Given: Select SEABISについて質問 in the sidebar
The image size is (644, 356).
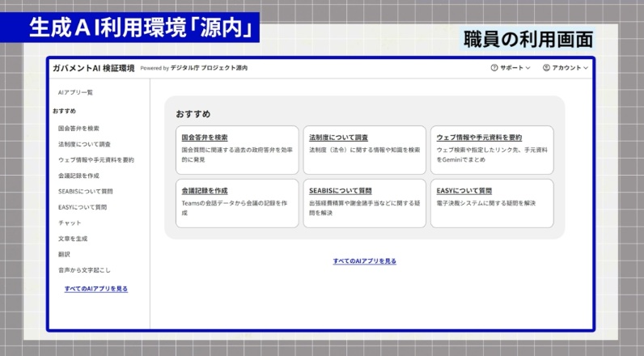Looking at the screenshot, I should point(85,191).
